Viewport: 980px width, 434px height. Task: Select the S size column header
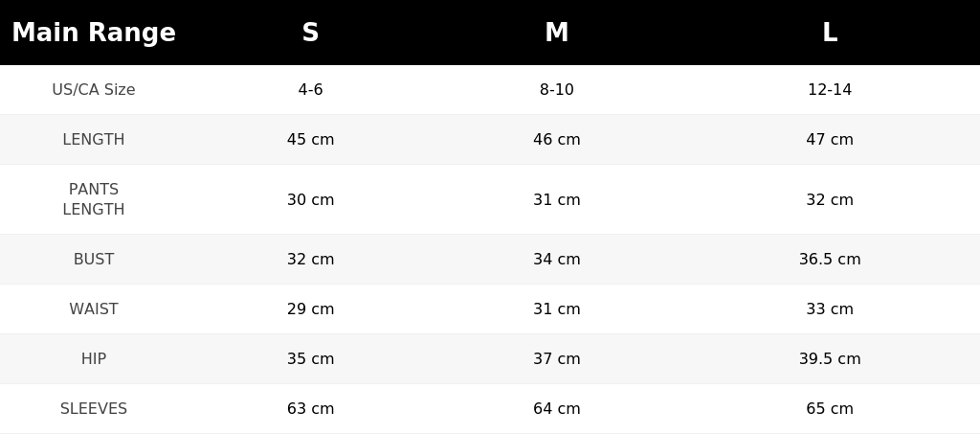311,33
